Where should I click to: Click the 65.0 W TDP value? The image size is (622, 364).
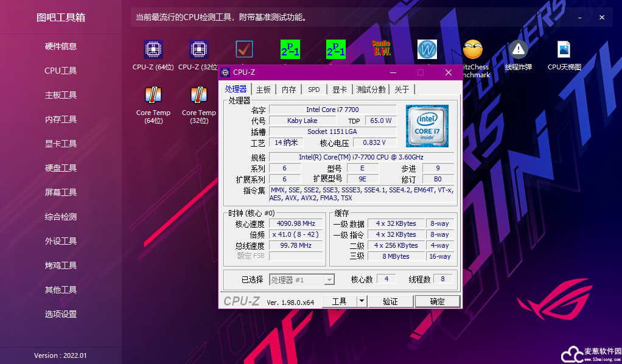point(381,121)
